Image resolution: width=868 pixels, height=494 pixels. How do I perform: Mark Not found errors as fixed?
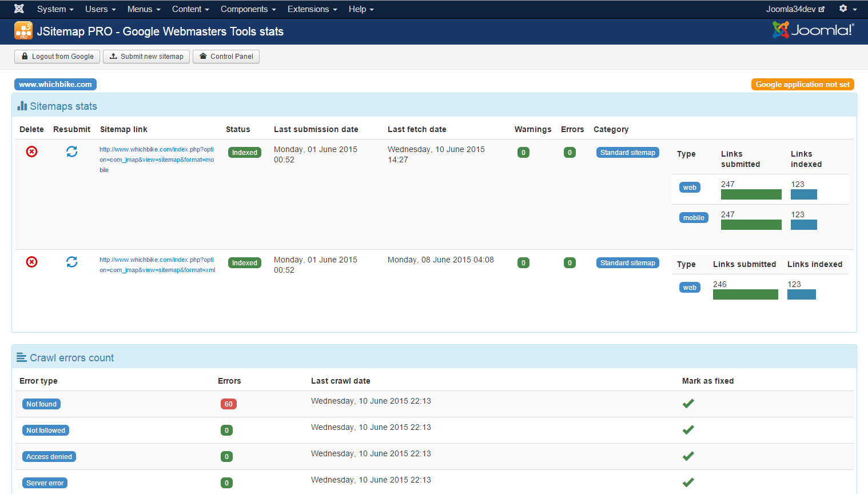click(688, 404)
